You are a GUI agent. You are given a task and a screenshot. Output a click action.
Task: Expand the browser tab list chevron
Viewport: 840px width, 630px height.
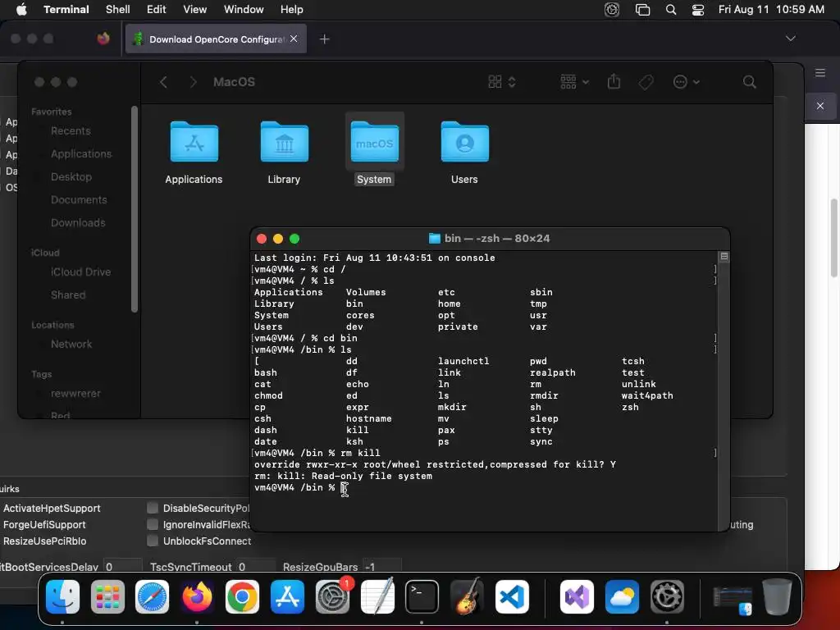(790, 39)
